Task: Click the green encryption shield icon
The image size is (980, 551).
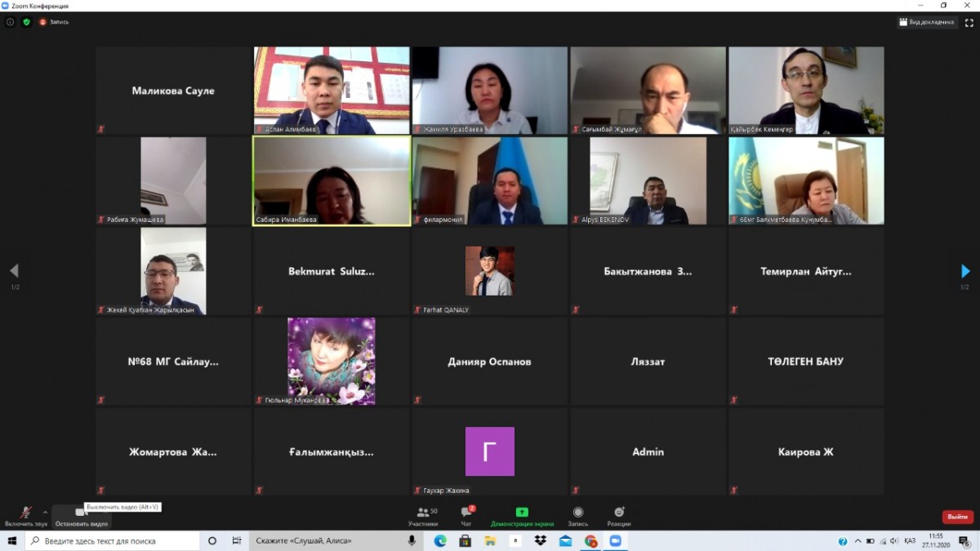Action: [x=26, y=22]
